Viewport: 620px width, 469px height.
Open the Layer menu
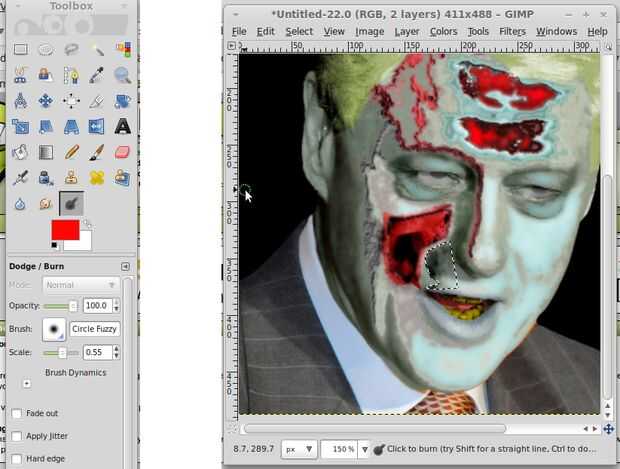click(407, 32)
